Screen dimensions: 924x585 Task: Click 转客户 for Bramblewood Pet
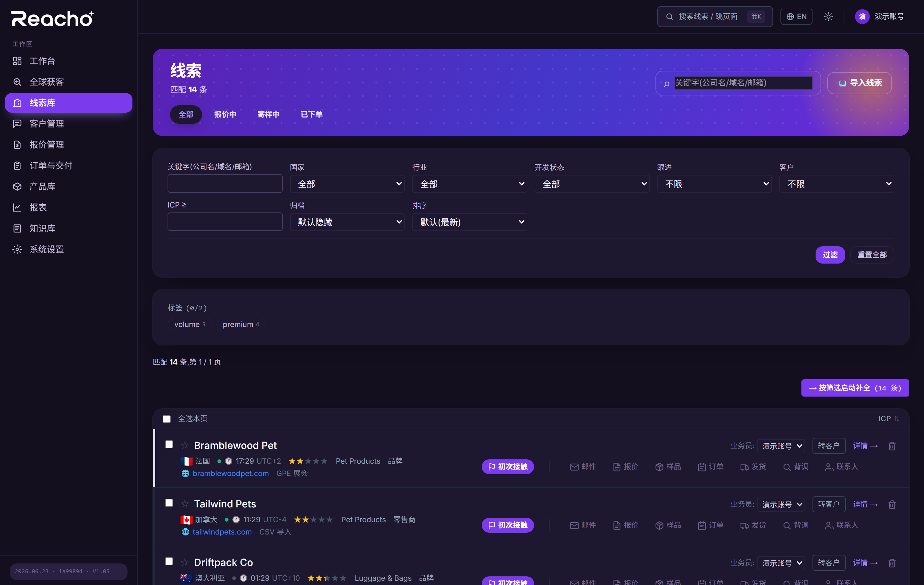(x=829, y=446)
